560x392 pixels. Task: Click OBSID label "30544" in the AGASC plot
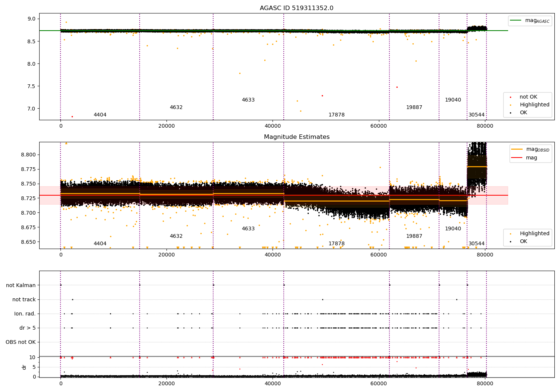pyautogui.click(x=477, y=115)
